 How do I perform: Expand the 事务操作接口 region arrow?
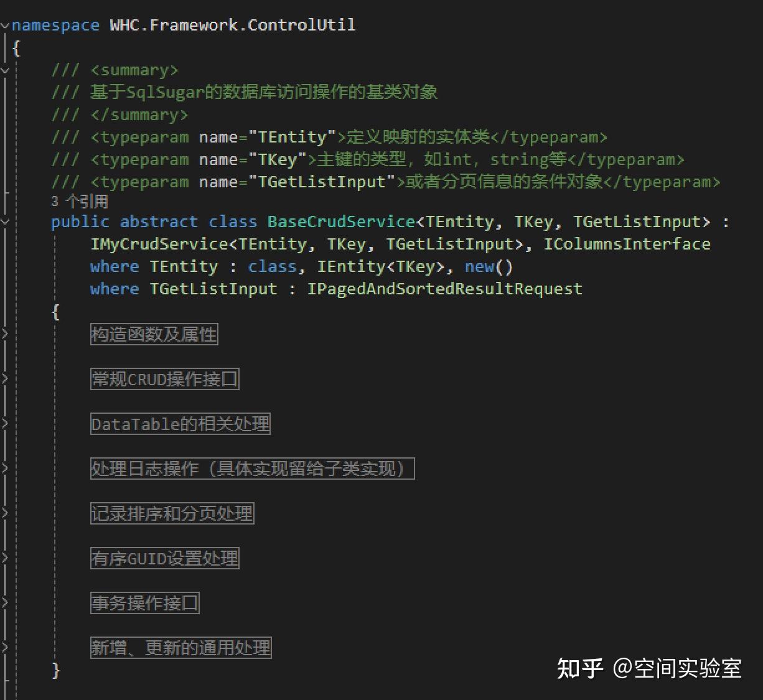tap(5, 603)
